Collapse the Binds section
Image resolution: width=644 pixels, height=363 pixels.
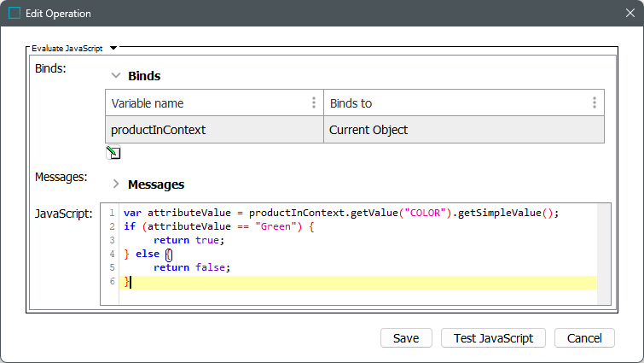point(116,76)
